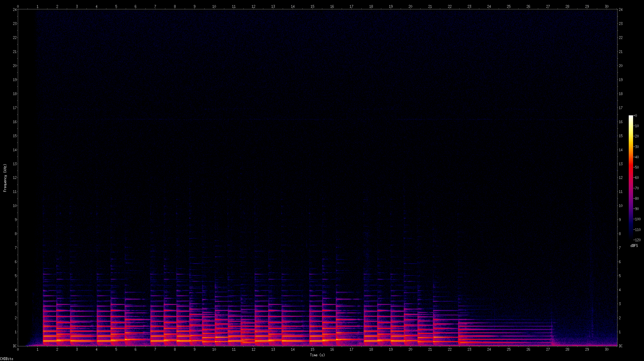Click the 12 kHz tick on right axis
Screen dimensions: 644x361
coord(621,178)
